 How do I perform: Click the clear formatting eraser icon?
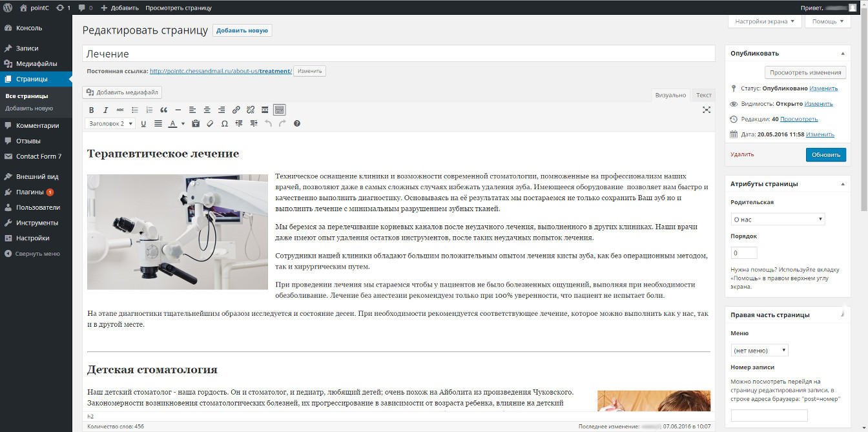[x=210, y=123]
